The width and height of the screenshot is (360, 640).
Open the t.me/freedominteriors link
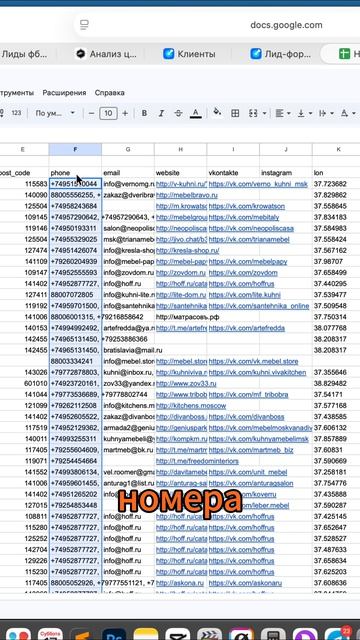coord(197,461)
